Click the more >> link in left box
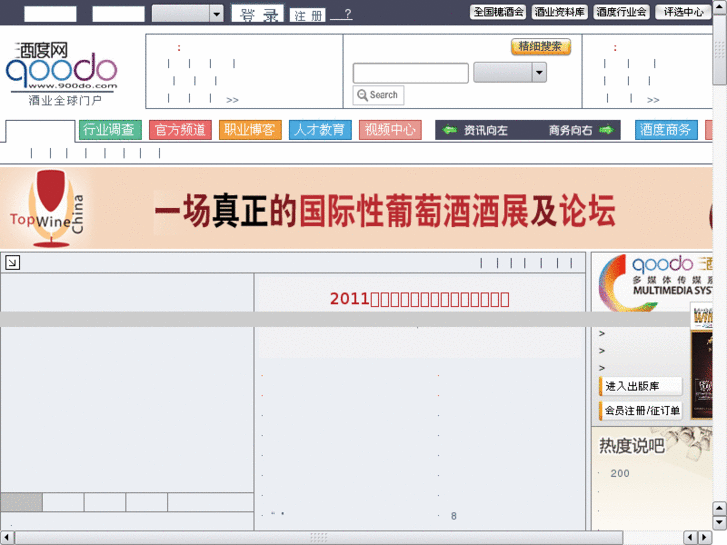 [232, 100]
